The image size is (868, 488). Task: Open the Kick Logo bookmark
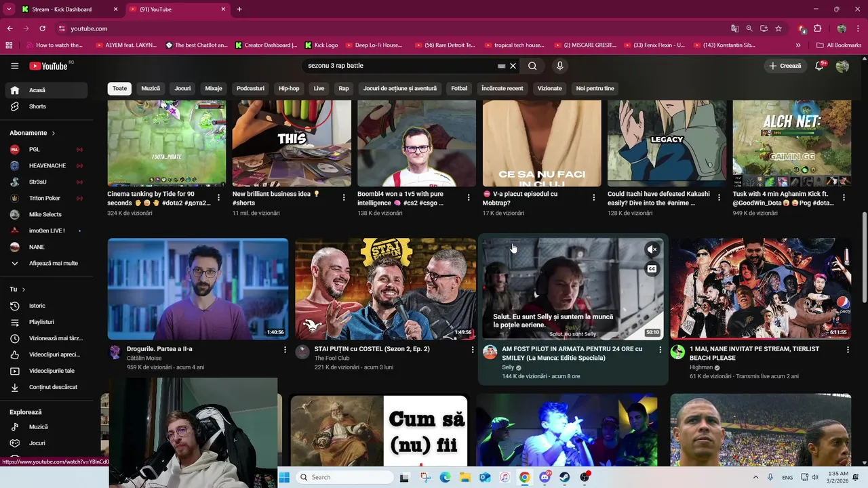(321, 45)
